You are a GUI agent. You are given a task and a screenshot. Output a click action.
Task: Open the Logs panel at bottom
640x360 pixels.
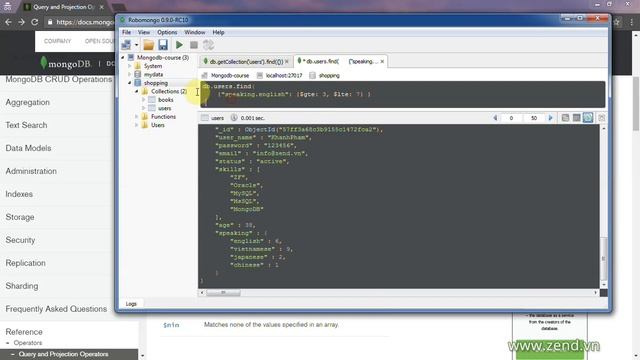click(x=131, y=304)
